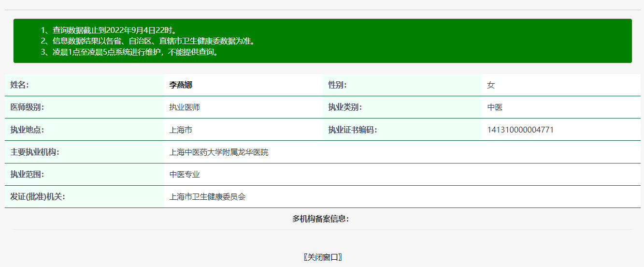Image resolution: width=644 pixels, height=267 pixels.
Task: Click the 执业地点 label
Action: (27, 130)
